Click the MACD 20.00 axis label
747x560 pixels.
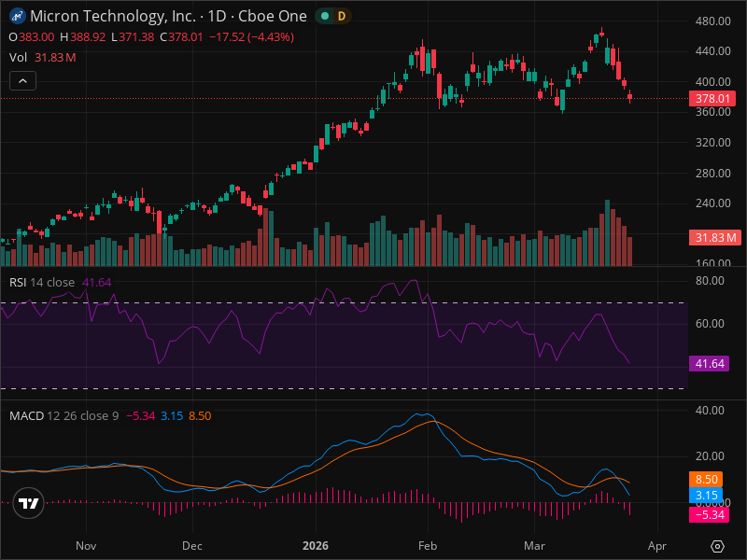[710, 455]
